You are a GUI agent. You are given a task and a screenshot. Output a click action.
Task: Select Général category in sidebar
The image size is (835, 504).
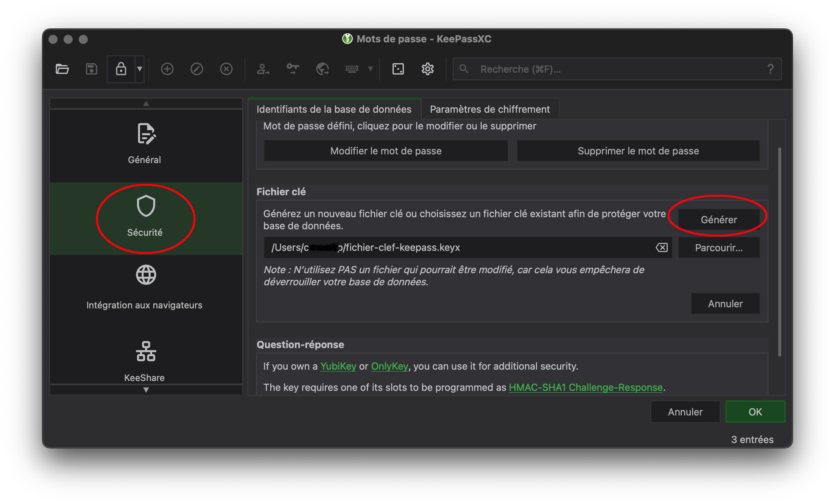point(146,146)
